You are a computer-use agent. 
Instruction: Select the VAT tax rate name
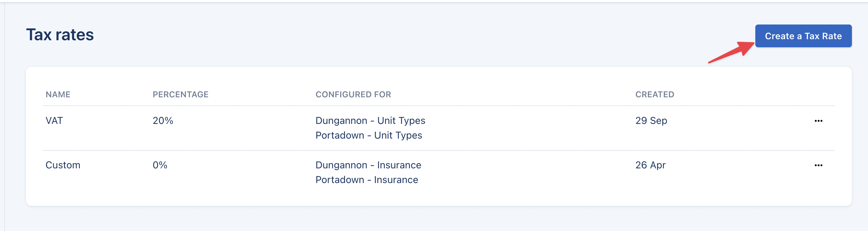(54, 121)
